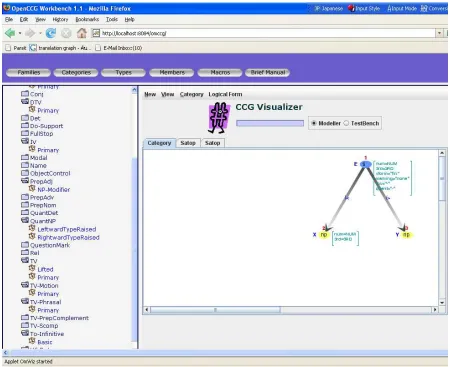The height and width of the screenshot is (367, 450).
Task: Open the back button history dropdown arrow
Action: [x=20, y=33]
